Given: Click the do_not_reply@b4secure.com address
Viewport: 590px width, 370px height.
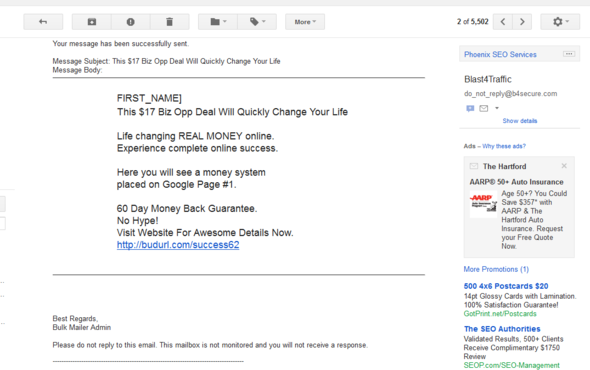Looking at the screenshot, I should [x=511, y=94].
